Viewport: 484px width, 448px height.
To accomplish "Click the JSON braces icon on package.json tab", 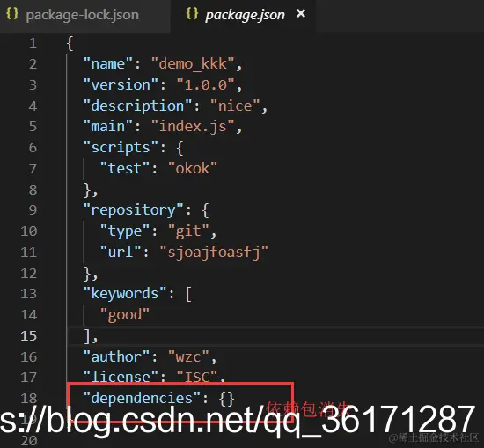I will click(x=192, y=14).
